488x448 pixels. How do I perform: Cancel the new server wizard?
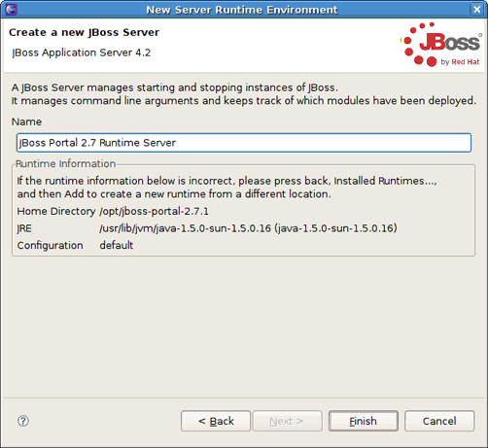[x=439, y=421]
